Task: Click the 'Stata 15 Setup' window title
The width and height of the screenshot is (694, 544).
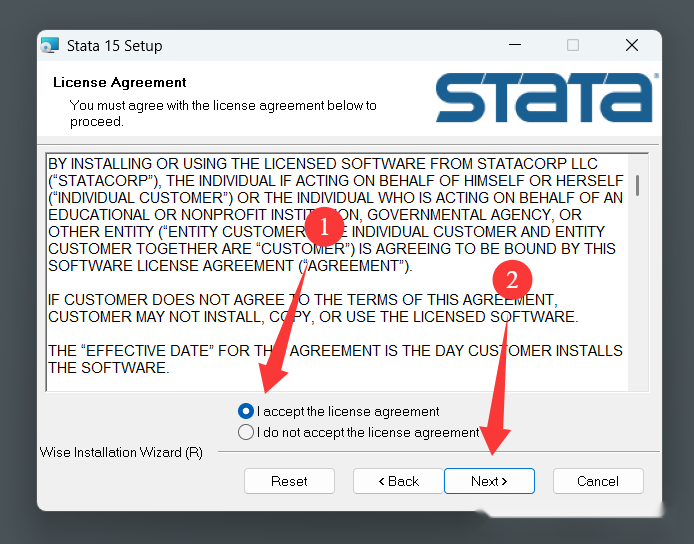Action: 115,46
